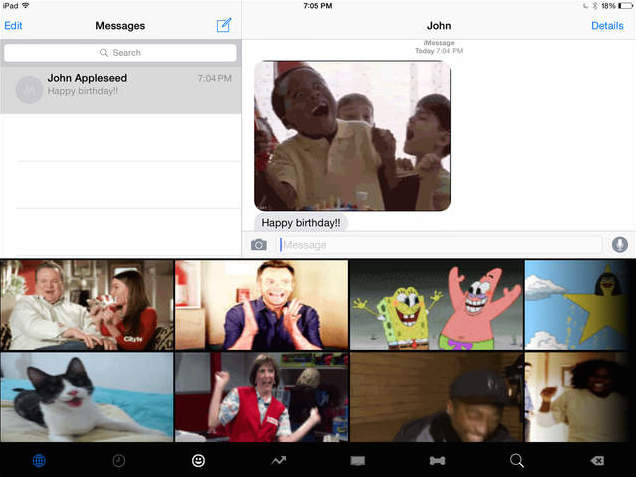Tap the TV category icon
The height and width of the screenshot is (477, 636).
(357, 460)
